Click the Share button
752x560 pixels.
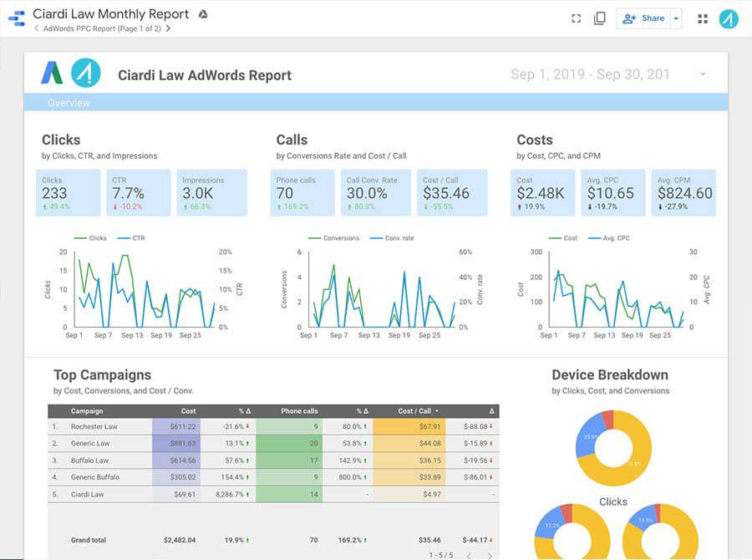tap(643, 18)
